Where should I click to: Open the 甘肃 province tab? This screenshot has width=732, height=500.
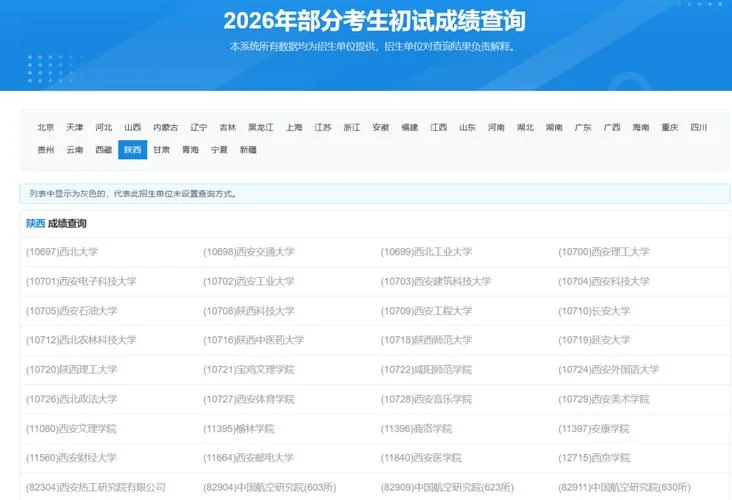[x=162, y=150]
